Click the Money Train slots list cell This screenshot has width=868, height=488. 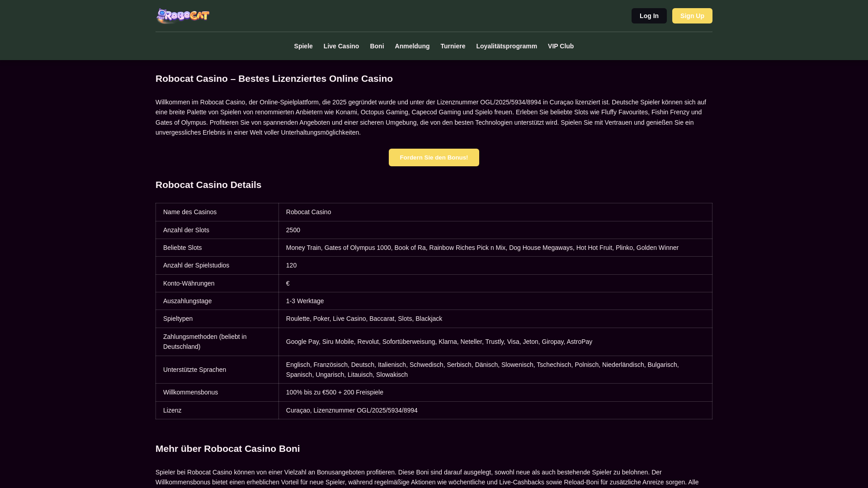tap(495, 248)
